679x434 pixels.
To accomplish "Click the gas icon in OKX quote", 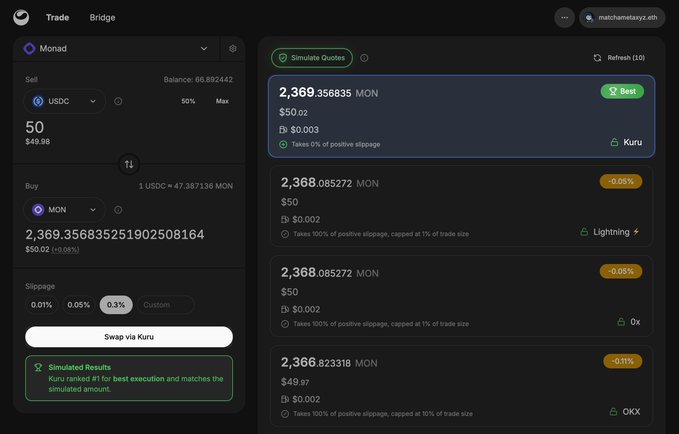I will coord(285,399).
